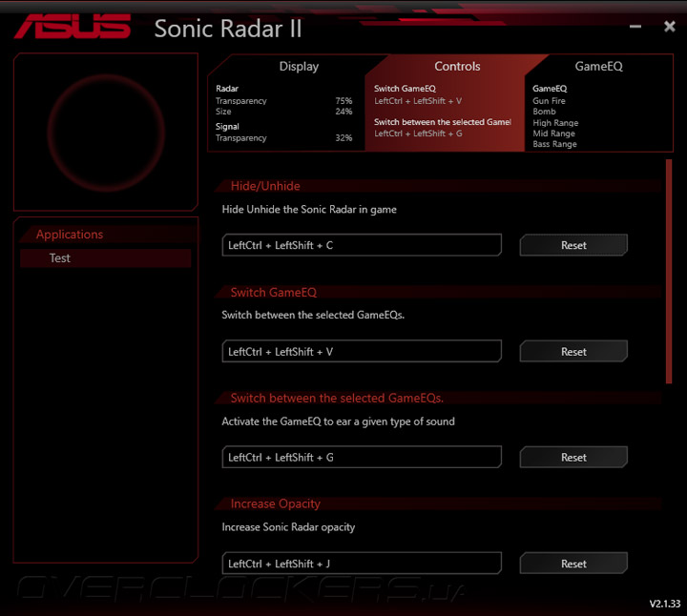Click the Sonic Radar II title text

228,29
